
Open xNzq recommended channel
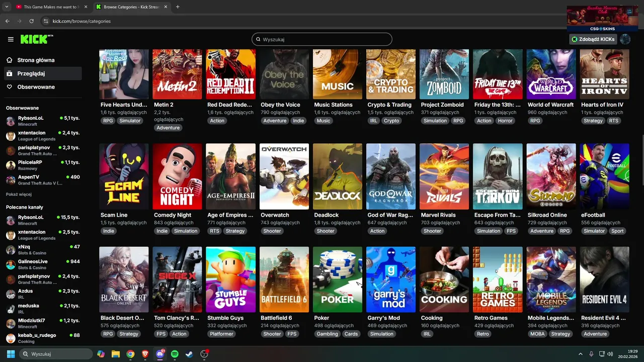[x=42, y=250]
